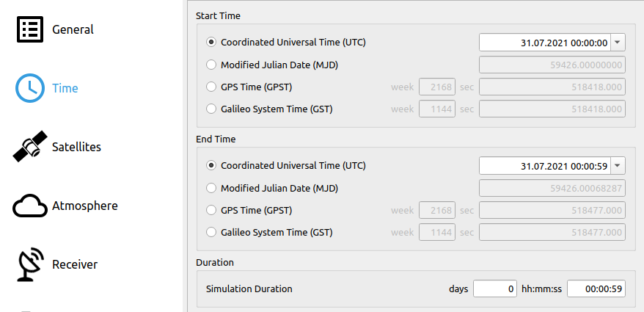The width and height of the screenshot is (644, 312).
Task: Choose End Time GPS Time (GPST)
Action: pos(212,211)
